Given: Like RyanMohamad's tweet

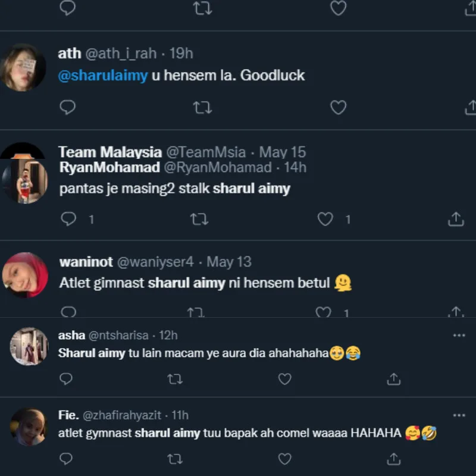Looking at the screenshot, I should pos(325,220).
